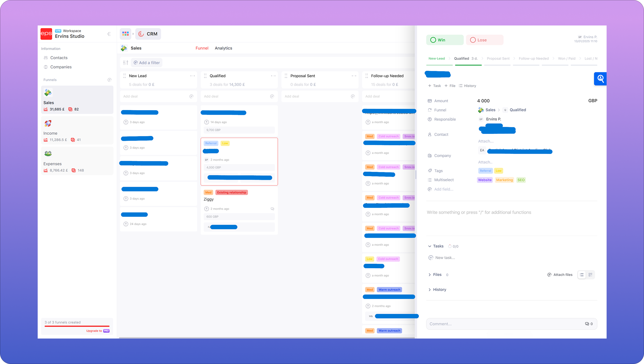The height and width of the screenshot is (364, 644).
Task: Collapse the sidebar with the double-chevron icon
Action: point(109,34)
